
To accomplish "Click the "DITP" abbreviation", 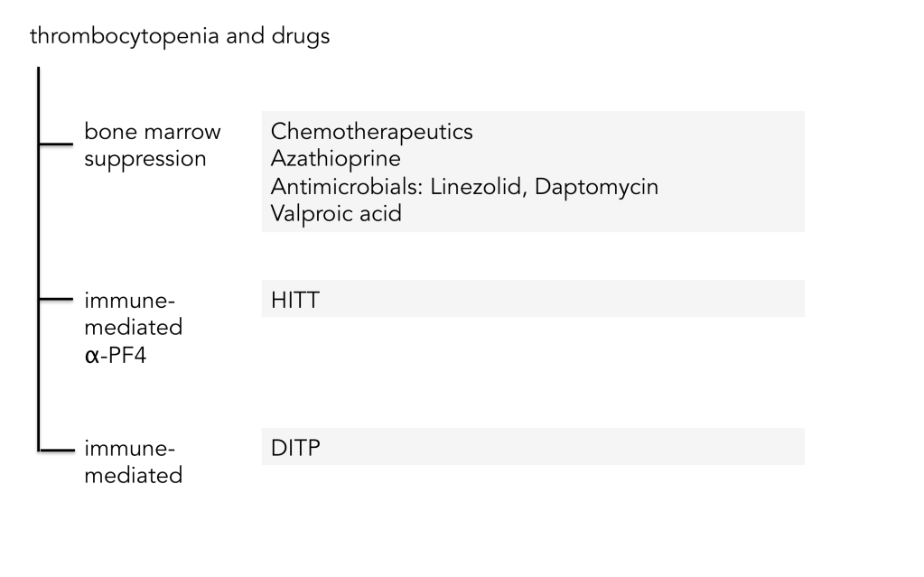I will coord(295,448).
